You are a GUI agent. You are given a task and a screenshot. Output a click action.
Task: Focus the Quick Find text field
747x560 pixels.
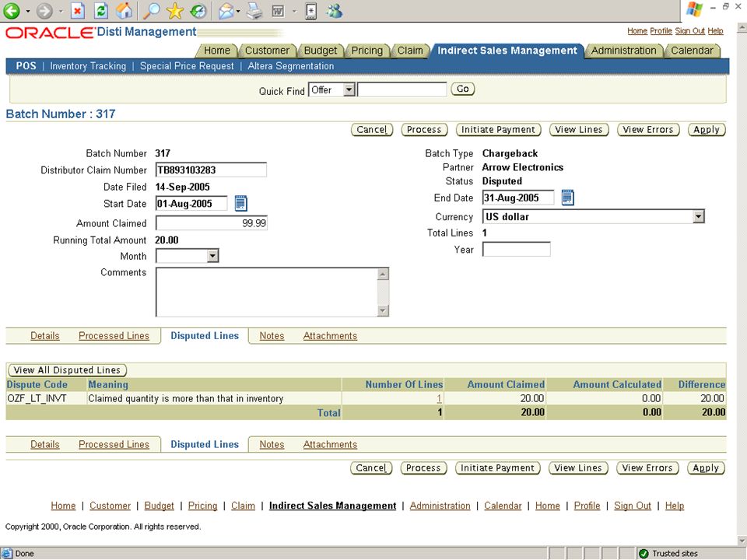(402, 89)
